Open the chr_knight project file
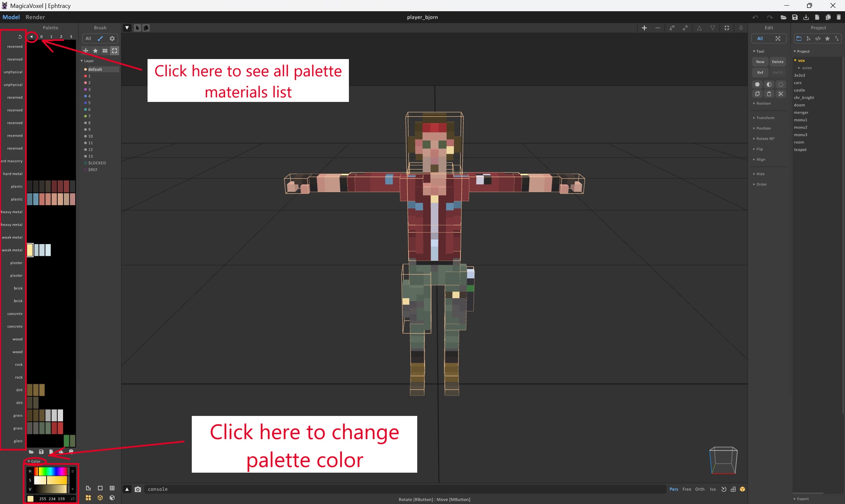The width and height of the screenshot is (845, 504). [x=803, y=98]
